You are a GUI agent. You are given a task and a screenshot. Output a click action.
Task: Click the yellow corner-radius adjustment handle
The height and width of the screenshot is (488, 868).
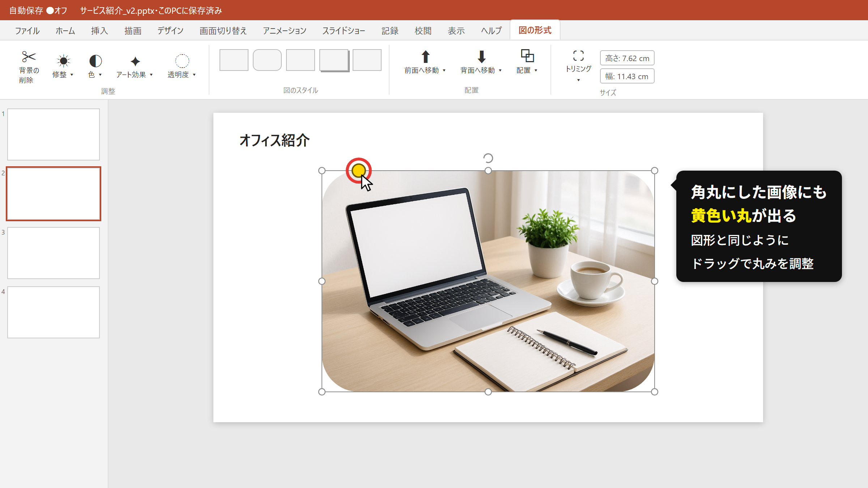coord(358,171)
